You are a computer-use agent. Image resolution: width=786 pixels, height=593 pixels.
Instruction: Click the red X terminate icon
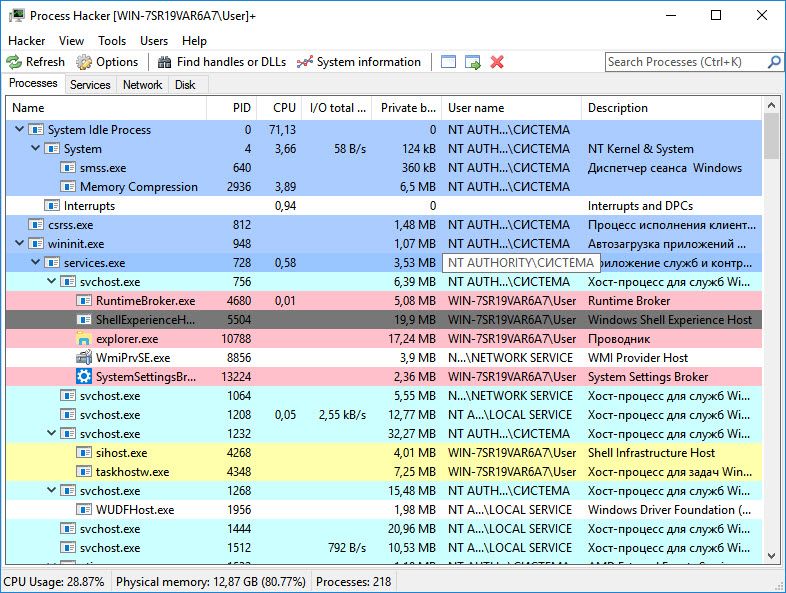click(x=497, y=62)
